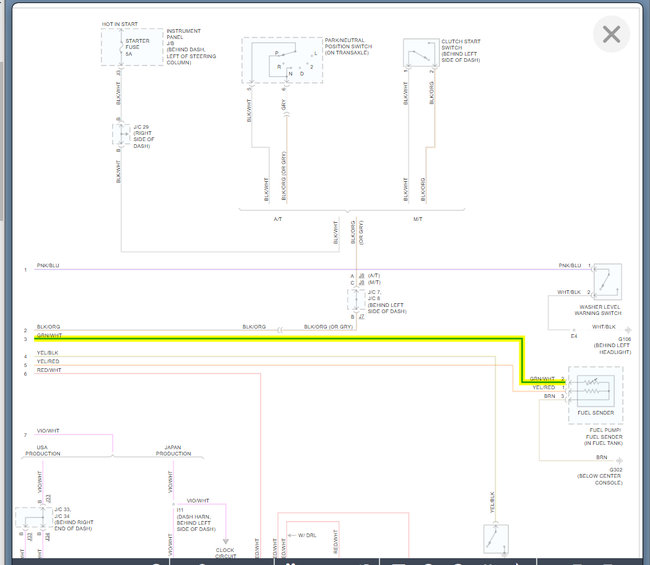The width and height of the screenshot is (650, 565).
Task: Click the "M/T" bracket label
Action: click(418, 219)
